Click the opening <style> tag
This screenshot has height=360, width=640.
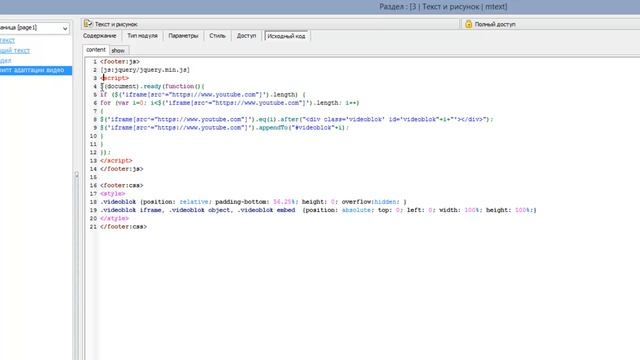click(113, 193)
